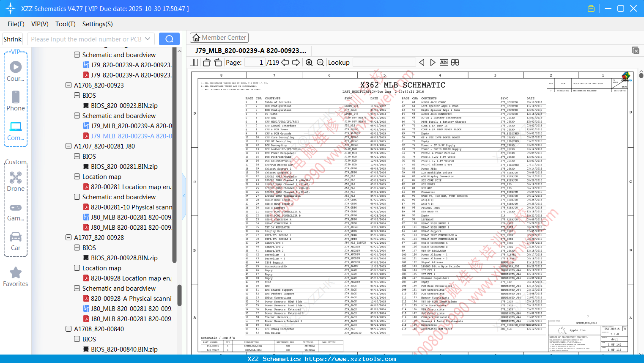Click the Abi text-match icon

pos(444,62)
